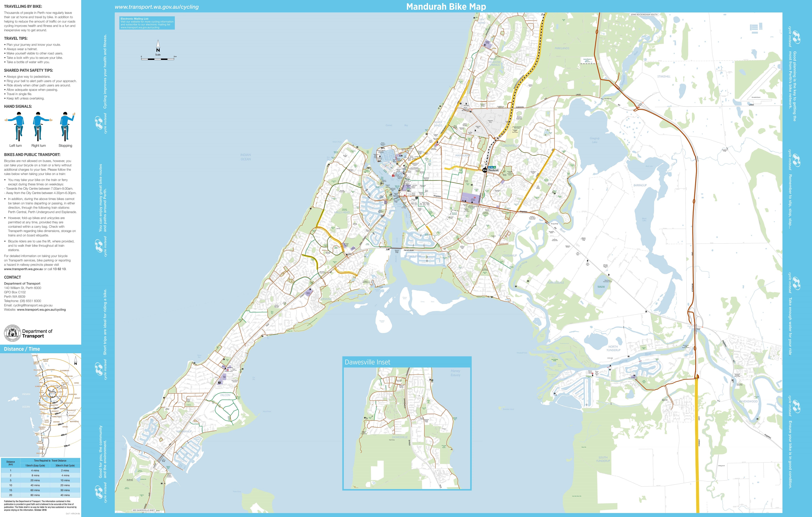Click the 'SEE DAWESVILLE INSET' label at map bottom
The height and width of the screenshot is (517, 812).
144,510
